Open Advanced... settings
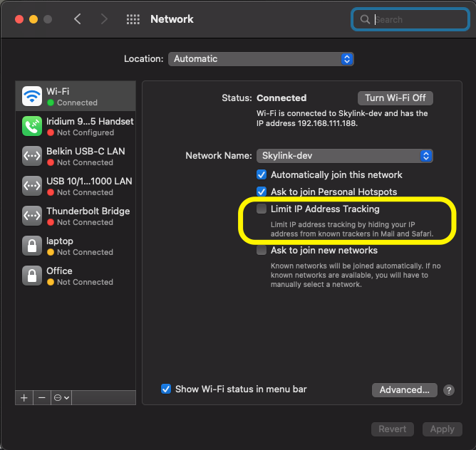 click(404, 390)
